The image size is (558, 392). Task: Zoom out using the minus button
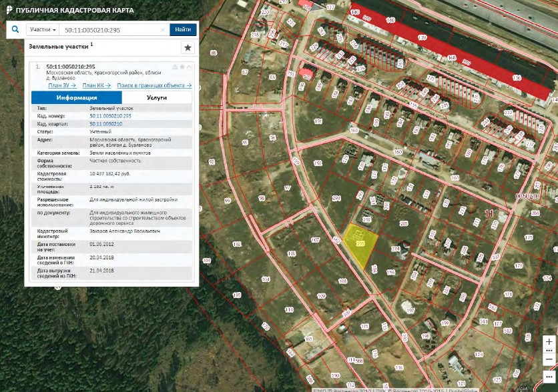549,359
